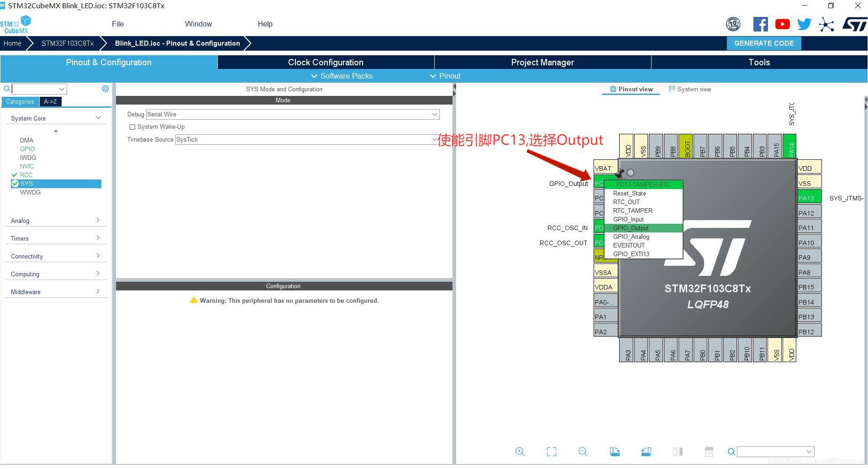
Task: Click the pushpin on PC13 pin
Action: coord(619,174)
